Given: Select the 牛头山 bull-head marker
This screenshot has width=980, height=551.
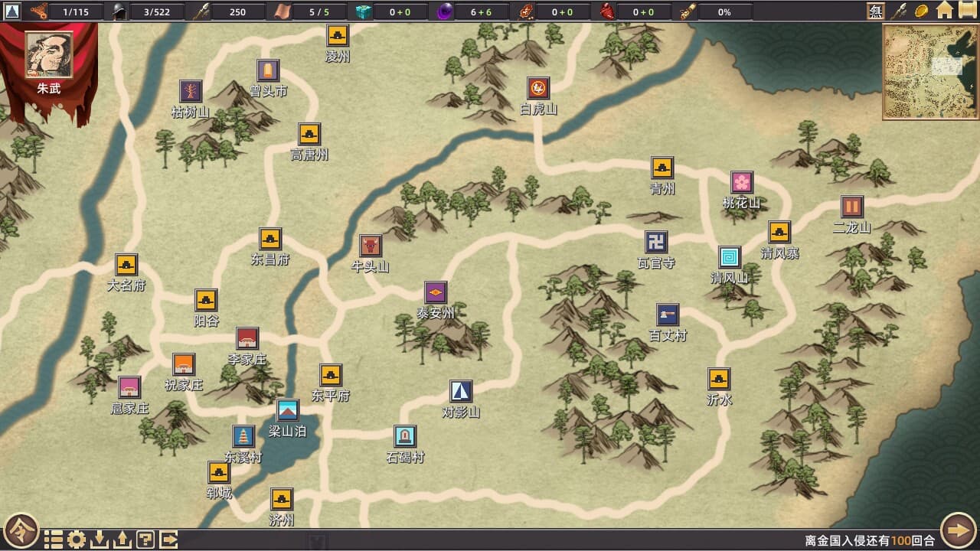Looking at the screenshot, I should pyautogui.click(x=371, y=246).
